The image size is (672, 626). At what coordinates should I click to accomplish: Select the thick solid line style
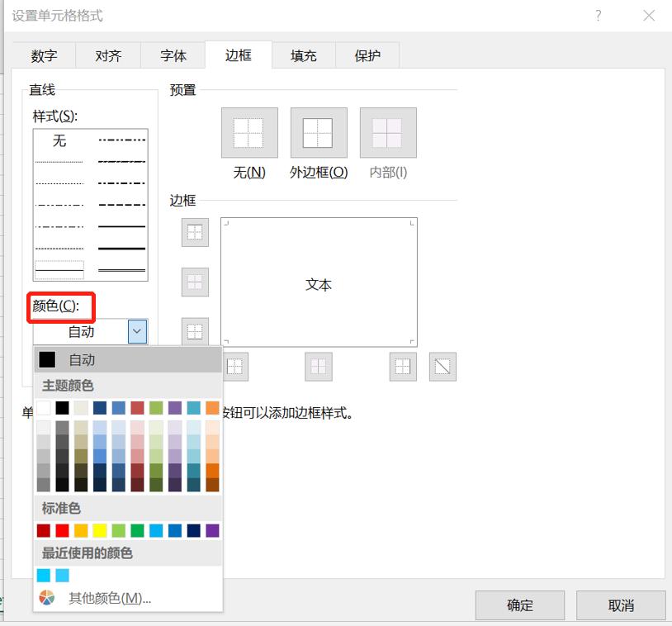point(121,249)
